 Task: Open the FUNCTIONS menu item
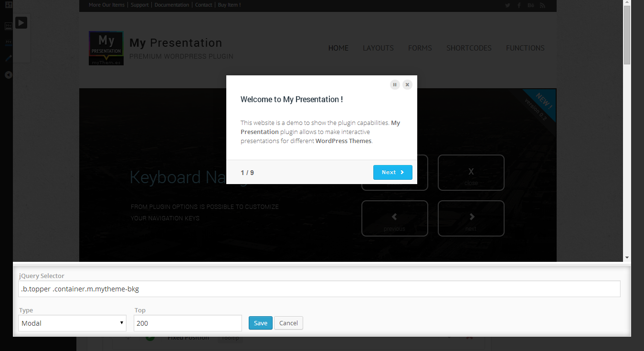[x=525, y=48]
